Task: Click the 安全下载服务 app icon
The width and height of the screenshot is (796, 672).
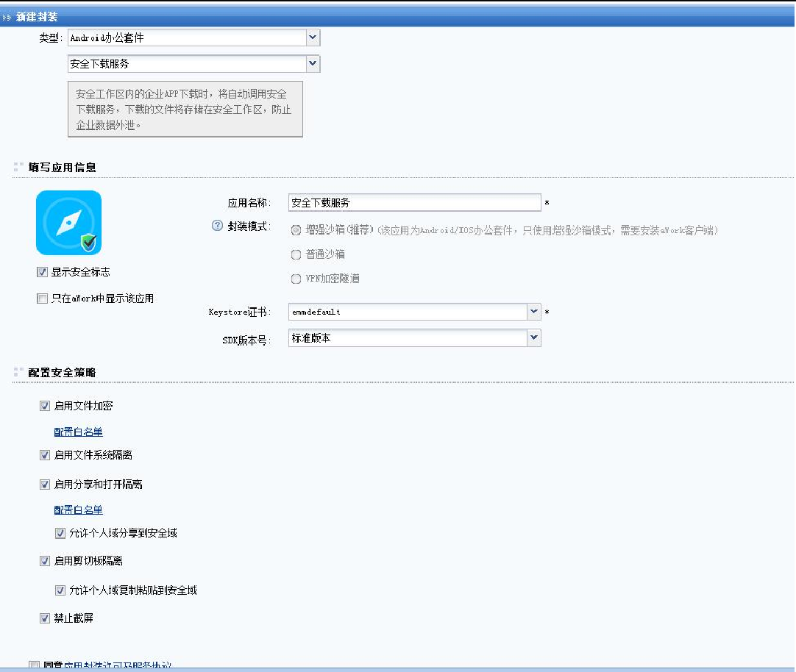Action: 68,223
